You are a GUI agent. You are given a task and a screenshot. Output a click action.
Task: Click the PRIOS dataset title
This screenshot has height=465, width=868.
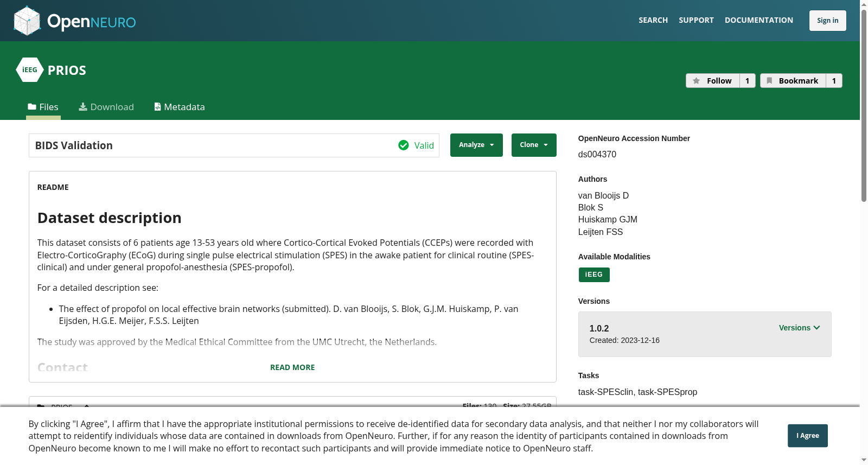[67, 70]
